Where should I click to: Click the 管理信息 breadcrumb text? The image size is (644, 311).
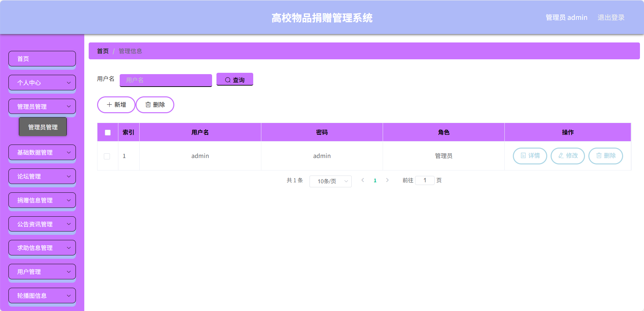[x=130, y=51]
